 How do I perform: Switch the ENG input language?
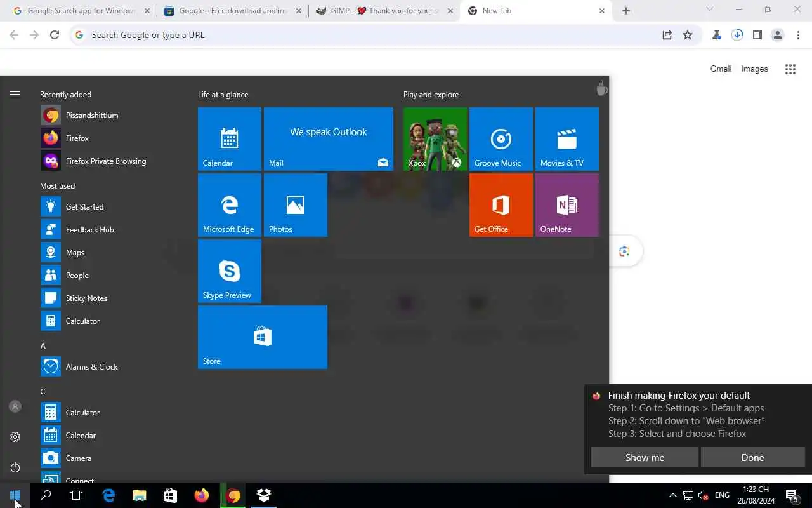[x=722, y=495]
